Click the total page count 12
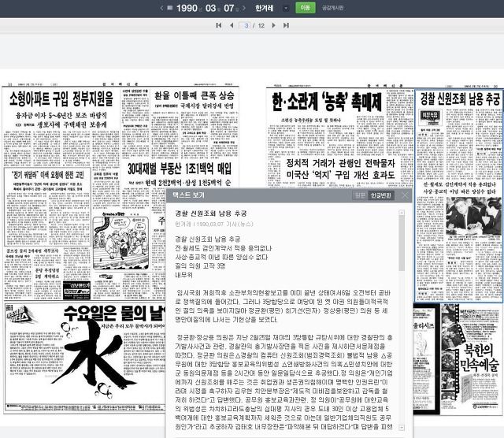504x438 pixels. coord(261,25)
